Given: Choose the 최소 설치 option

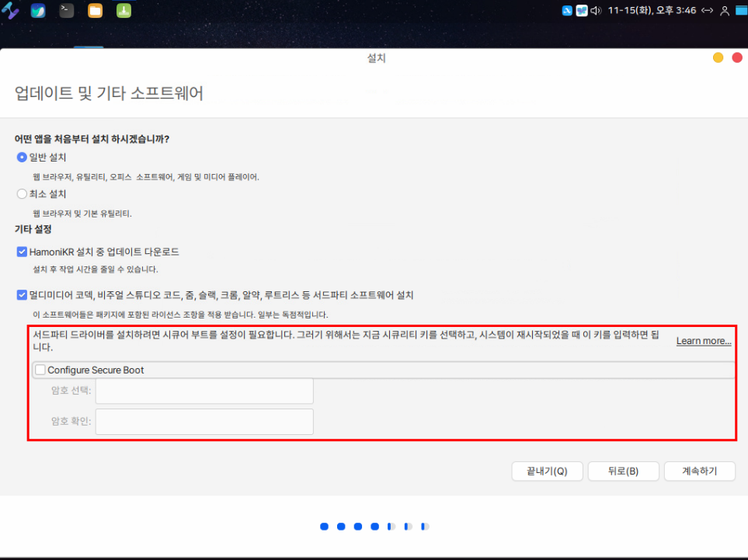Looking at the screenshot, I should [x=22, y=194].
